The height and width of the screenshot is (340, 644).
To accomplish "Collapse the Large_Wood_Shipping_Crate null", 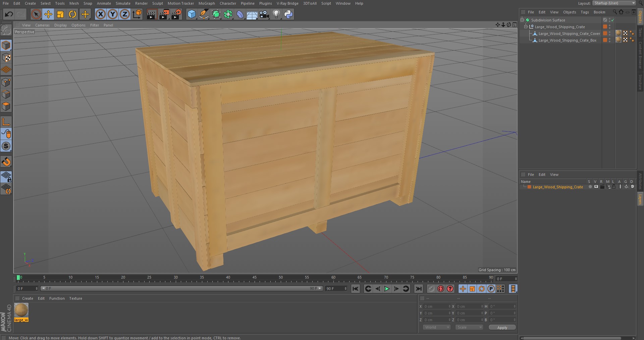I will (526, 27).
